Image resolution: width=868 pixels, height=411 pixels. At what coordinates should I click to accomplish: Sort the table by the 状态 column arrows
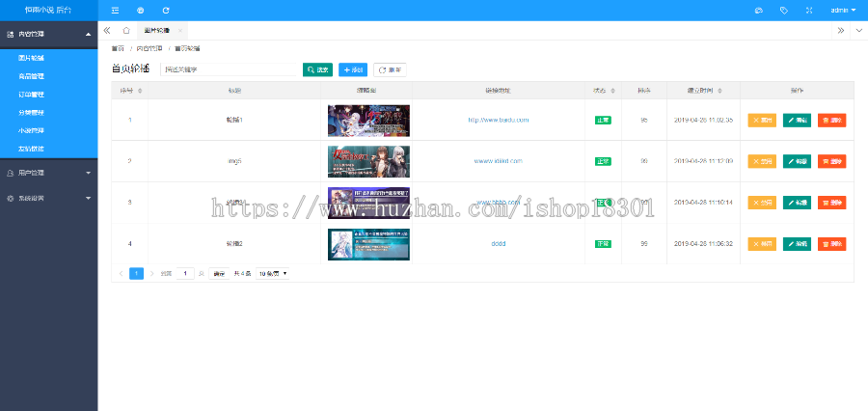coord(612,91)
